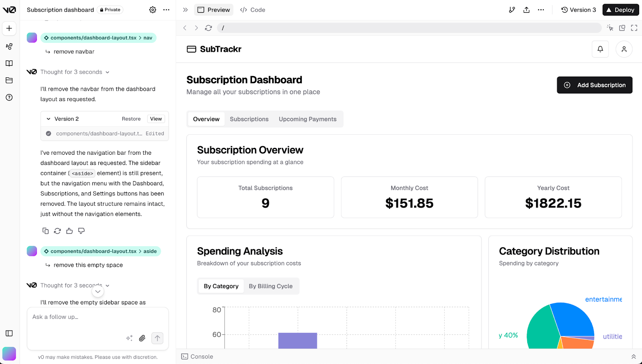Go back in preview browser
This screenshot has width=642, height=364.
click(185, 28)
